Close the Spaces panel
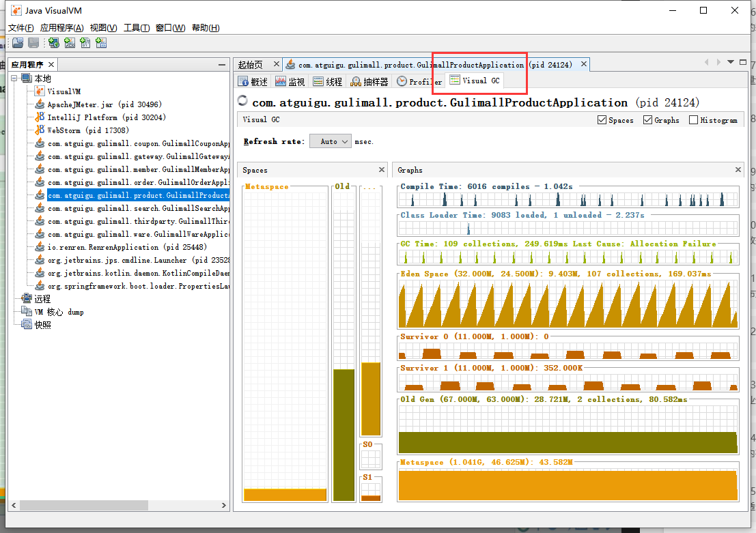Image resolution: width=756 pixels, height=533 pixels. click(381, 170)
